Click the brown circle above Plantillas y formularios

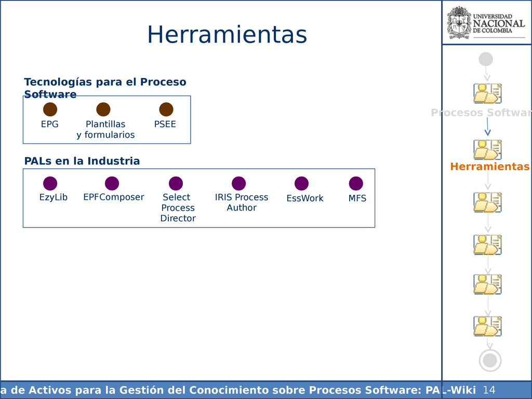click(103, 109)
